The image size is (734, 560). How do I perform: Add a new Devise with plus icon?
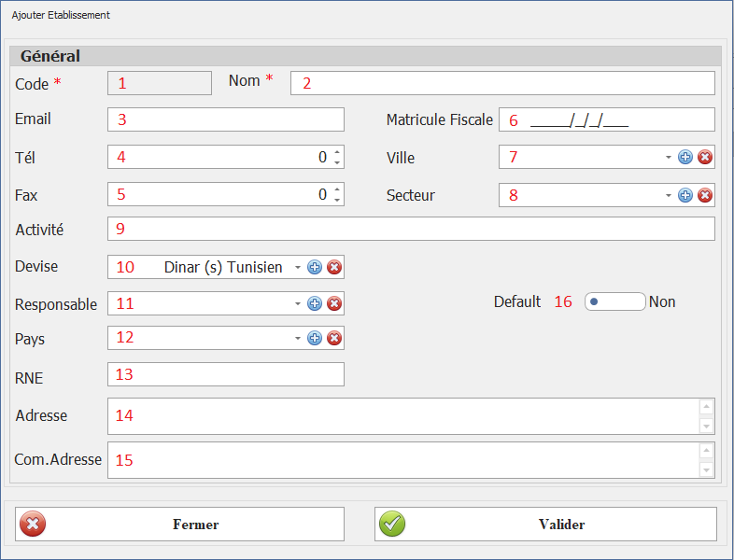click(x=315, y=267)
